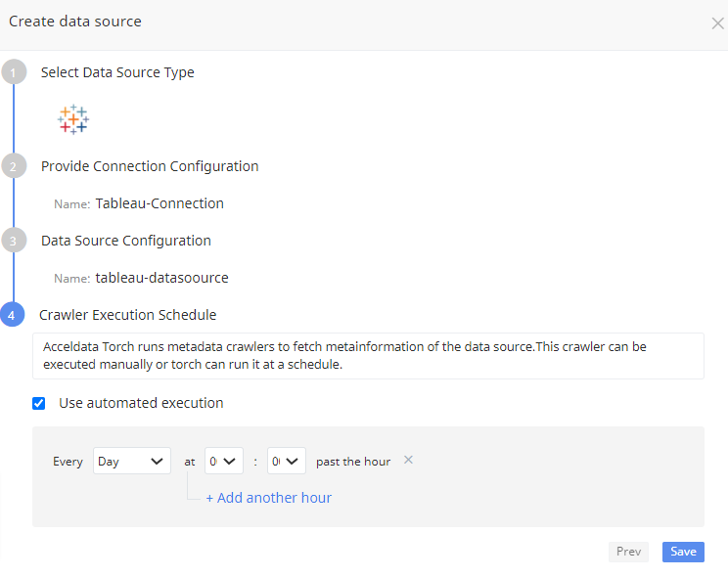Image resolution: width=728 pixels, height=578 pixels.
Task: Click the Add another hour link
Action: (268, 498)
